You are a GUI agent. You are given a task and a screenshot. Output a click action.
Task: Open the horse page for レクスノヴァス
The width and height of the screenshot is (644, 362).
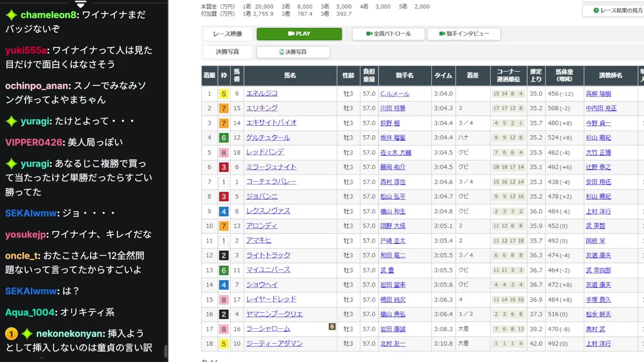pyautogui.click(x=268, y=211)
